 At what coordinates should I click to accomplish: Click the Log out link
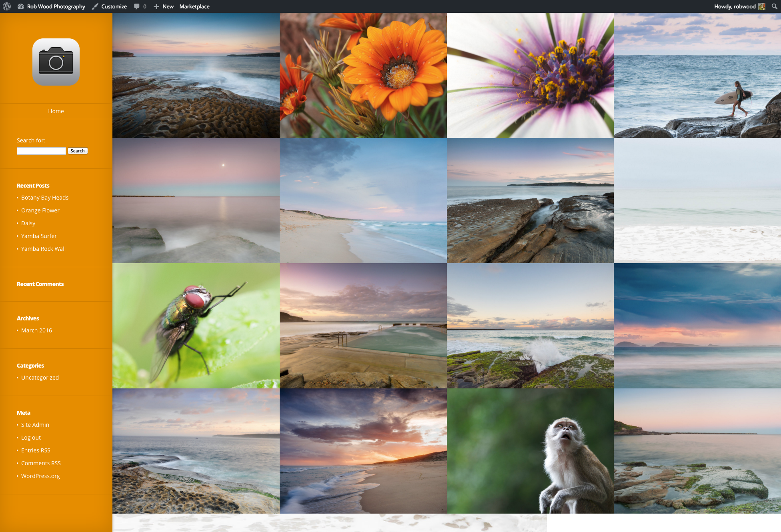(31, 438)
